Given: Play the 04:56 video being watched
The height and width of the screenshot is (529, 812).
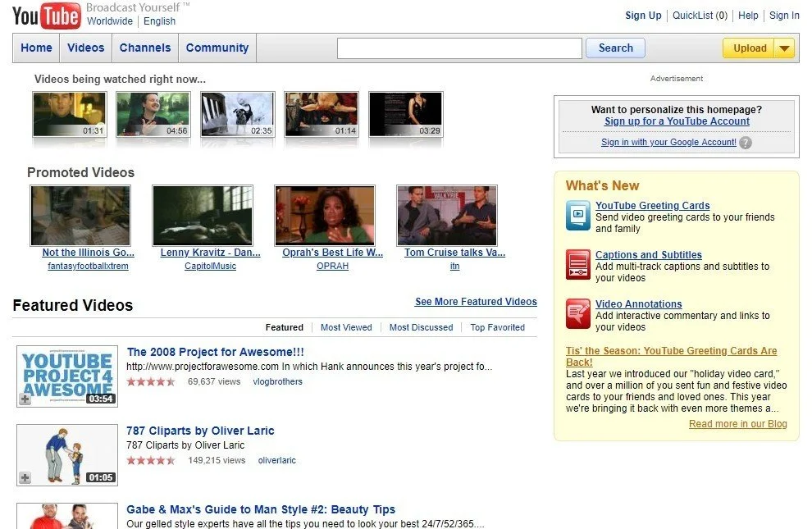Looking at the screenshot, I should point(153,114).
